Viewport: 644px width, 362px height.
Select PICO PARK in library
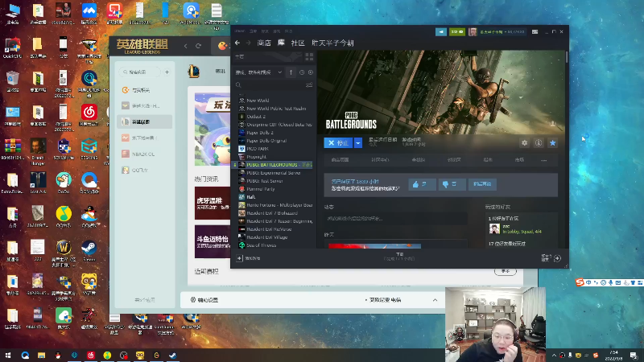point(257,149)
